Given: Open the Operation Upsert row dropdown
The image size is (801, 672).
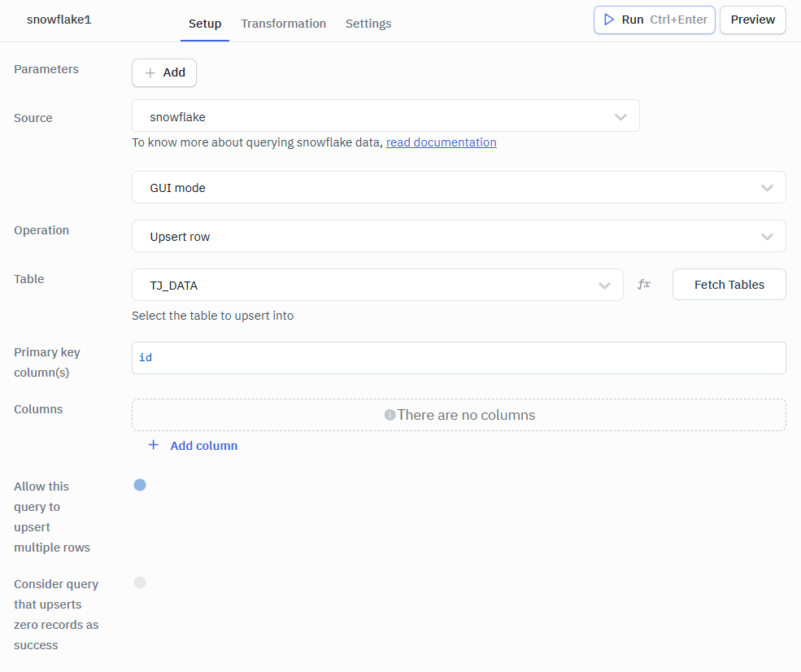Looking at the screenshot, I should (x=459, y=236).
